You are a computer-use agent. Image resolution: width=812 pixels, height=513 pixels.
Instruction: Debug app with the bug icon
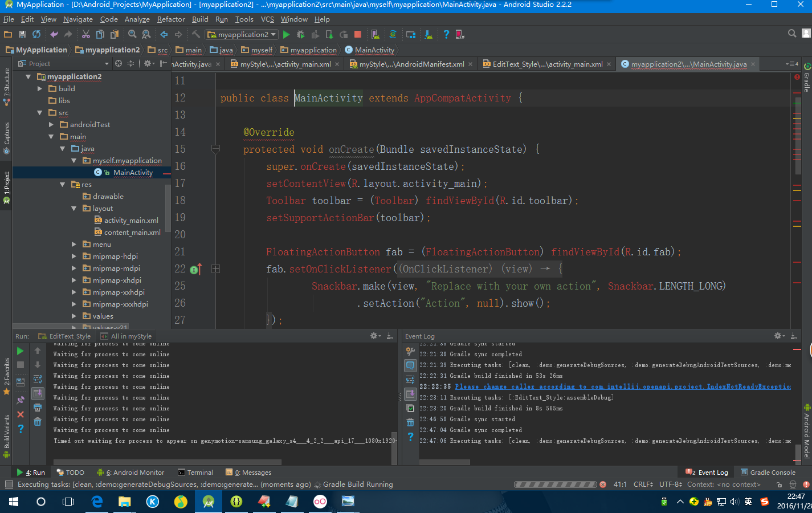pyautogui.click(x=301, y=35)
